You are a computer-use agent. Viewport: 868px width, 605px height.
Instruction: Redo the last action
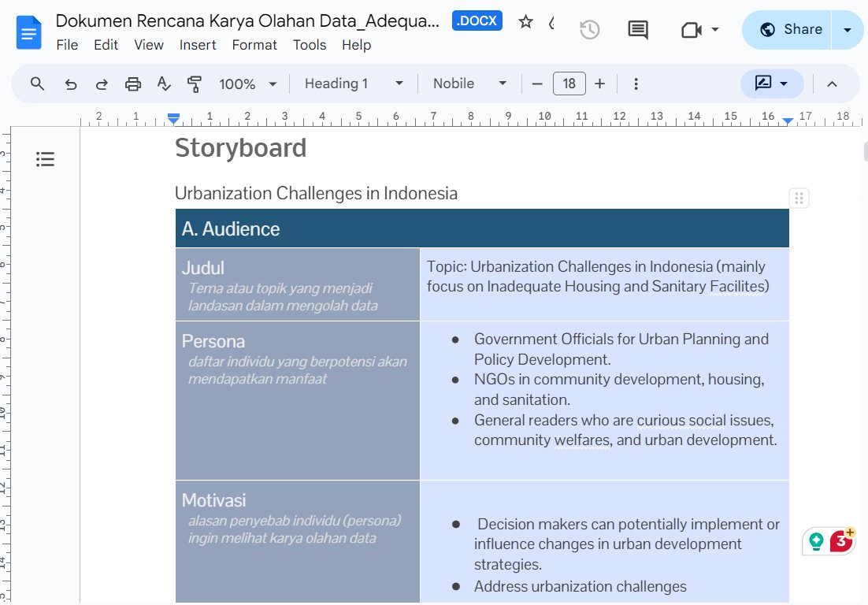[102, 84]
